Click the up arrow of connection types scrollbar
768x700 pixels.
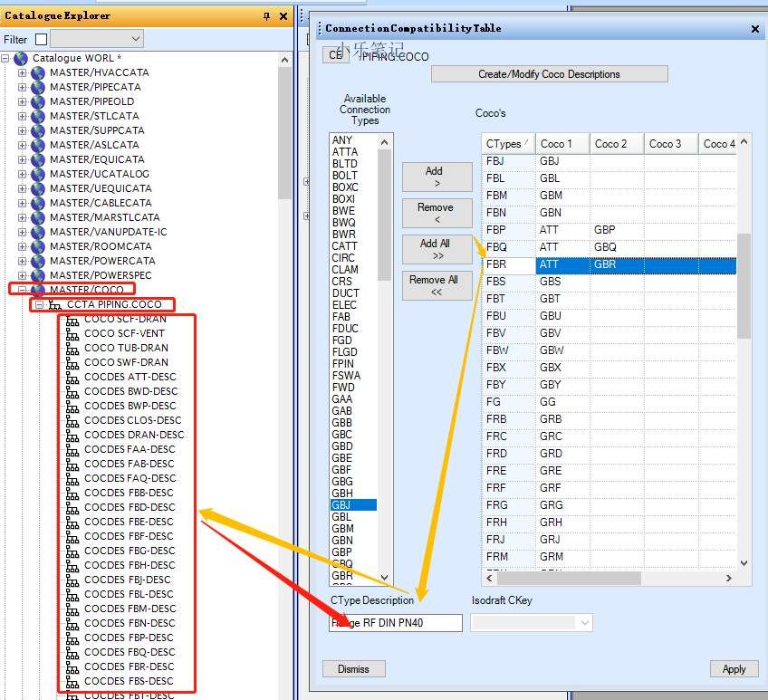pos(385,142)
